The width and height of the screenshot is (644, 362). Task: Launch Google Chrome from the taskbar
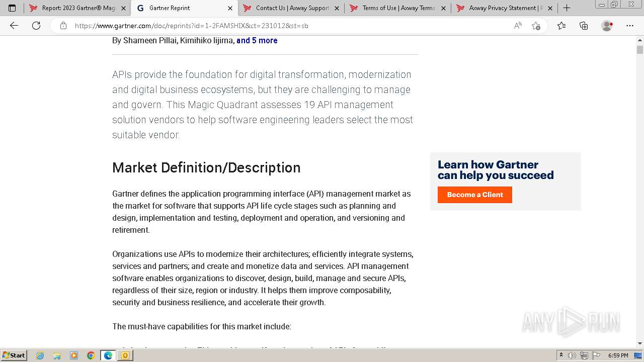click(91, 355)
